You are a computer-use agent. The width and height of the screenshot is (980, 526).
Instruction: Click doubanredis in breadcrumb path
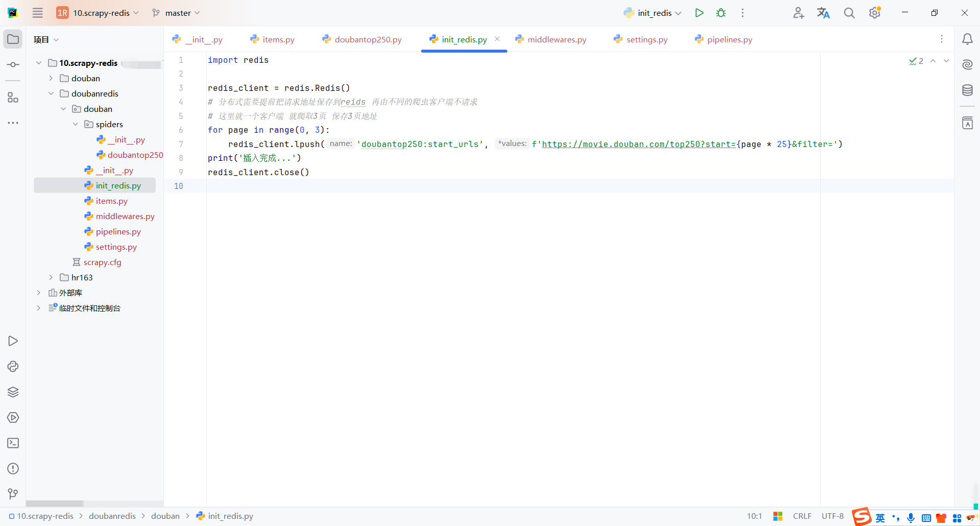click(112, 516)
